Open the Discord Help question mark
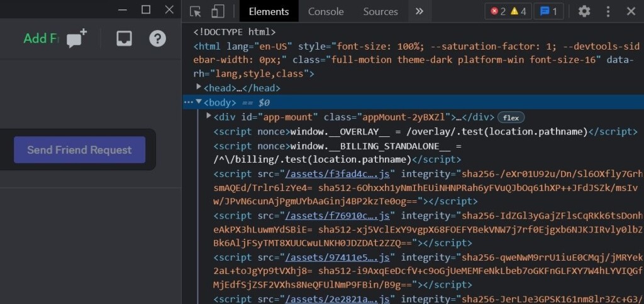Image resolution: width=644 pixels, height=304 pixels. 157,39
